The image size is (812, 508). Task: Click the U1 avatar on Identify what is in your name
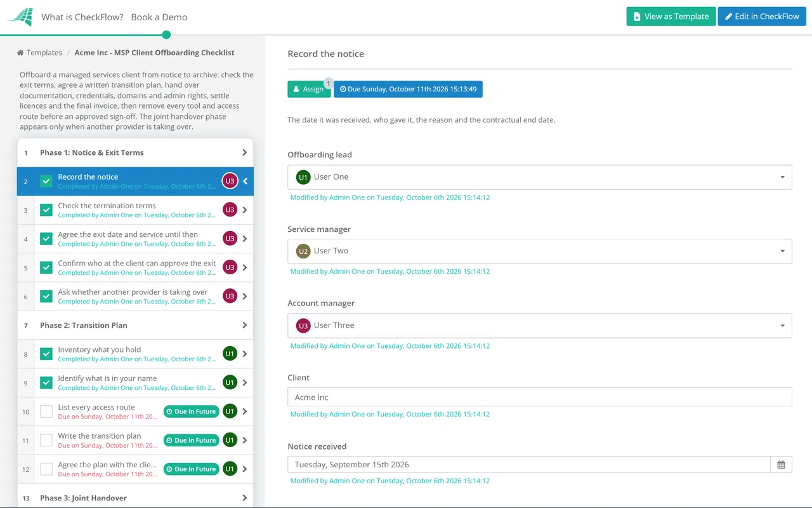[x=230, y=383]
